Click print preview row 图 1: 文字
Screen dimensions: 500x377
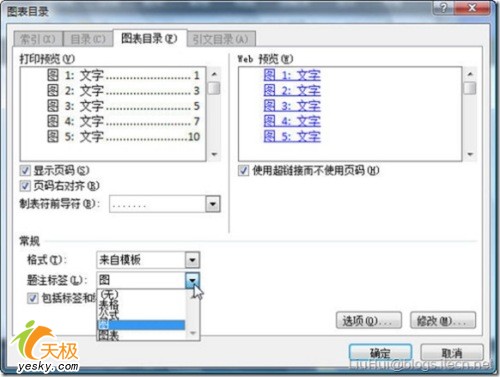(x=123, y=75)
